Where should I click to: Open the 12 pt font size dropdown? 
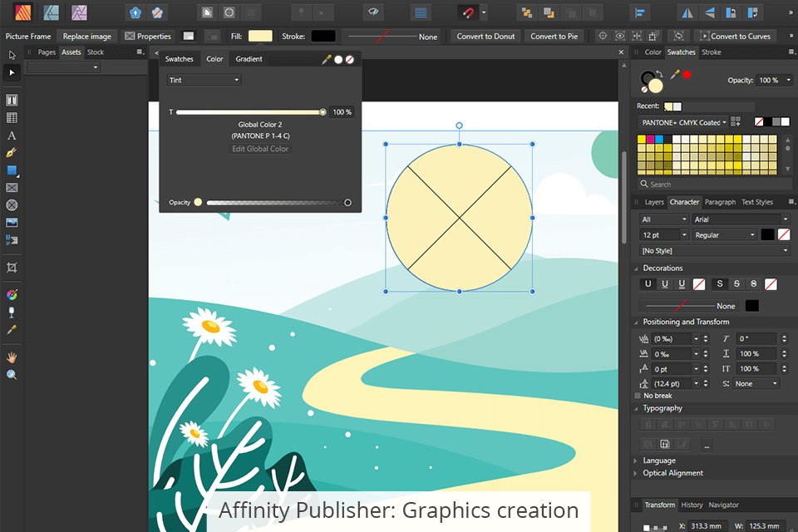click(x=664, y=234)
